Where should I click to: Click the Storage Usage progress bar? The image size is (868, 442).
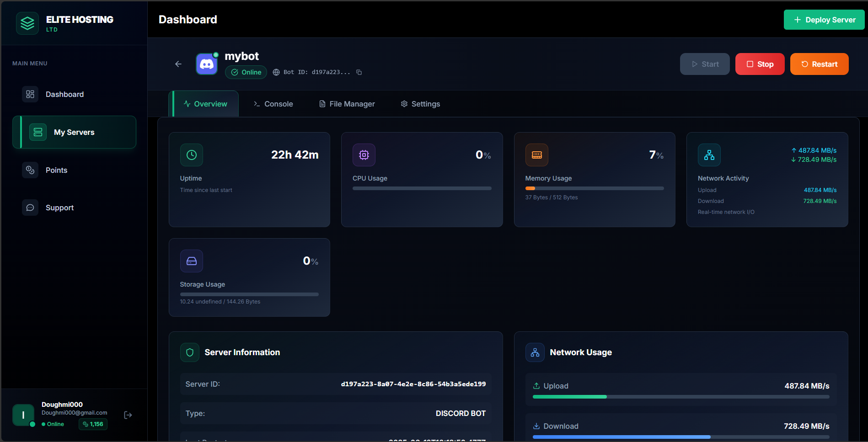coord(249,294)
